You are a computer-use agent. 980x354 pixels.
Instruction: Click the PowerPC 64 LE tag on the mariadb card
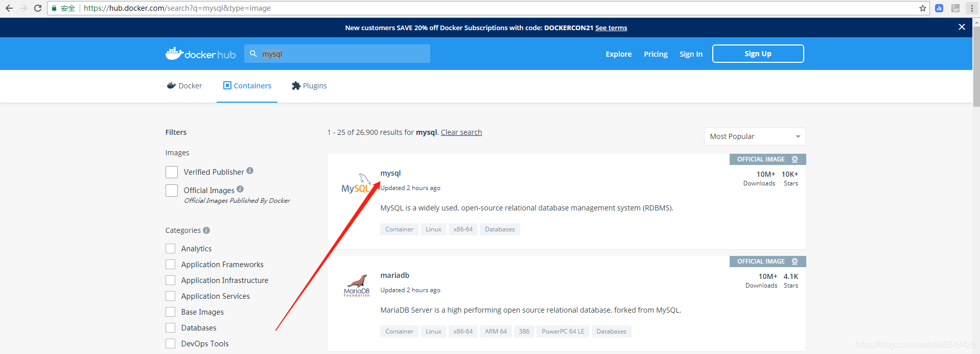(563, 332)
